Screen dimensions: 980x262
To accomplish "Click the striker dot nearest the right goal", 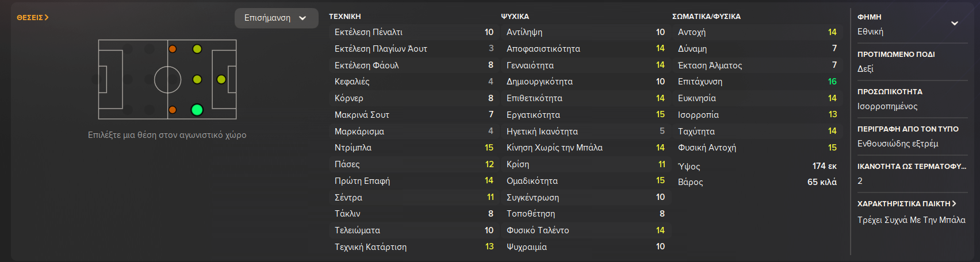I will (221, 79).
